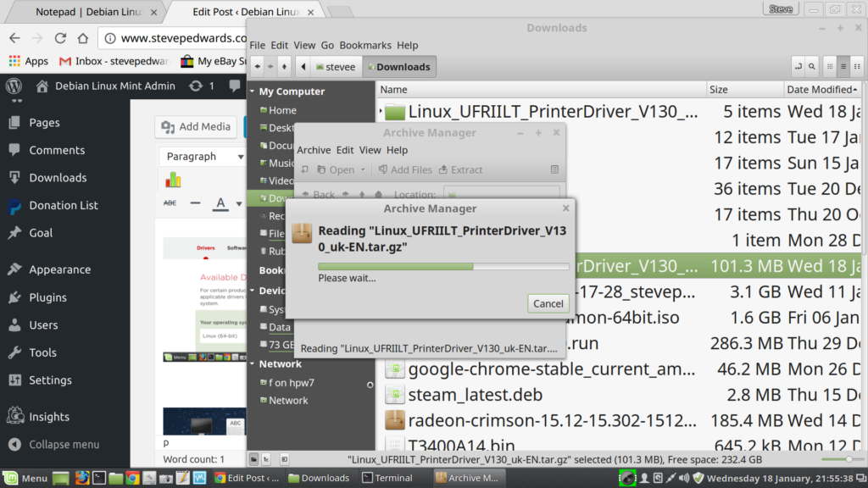
Task: Open the update manager shield tray icon
Action: tap(698, 478)
